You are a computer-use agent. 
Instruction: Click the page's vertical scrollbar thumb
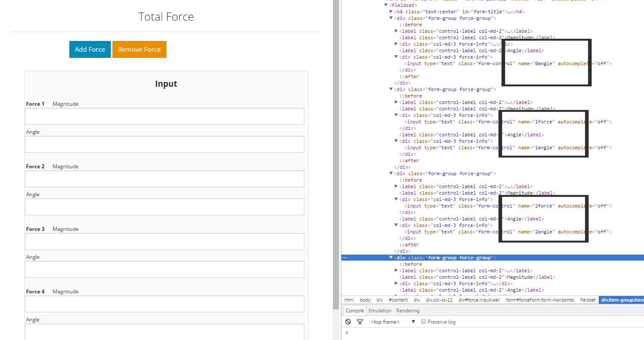point(336,154)
